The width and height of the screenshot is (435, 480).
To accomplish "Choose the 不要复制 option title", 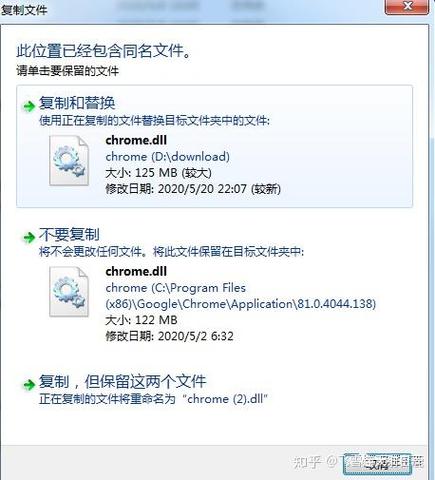I will (x=69, y=234).
